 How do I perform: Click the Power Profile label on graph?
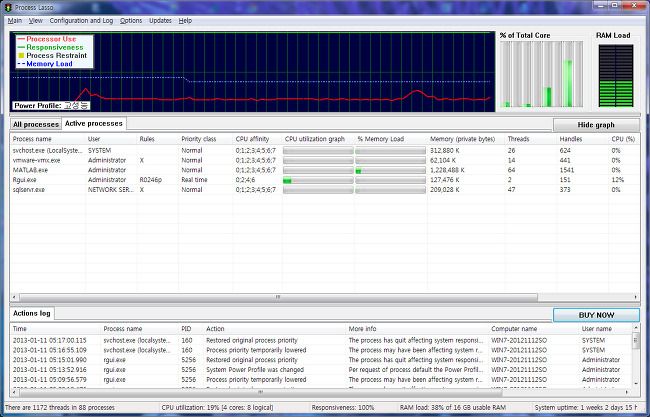coord(51,106)
